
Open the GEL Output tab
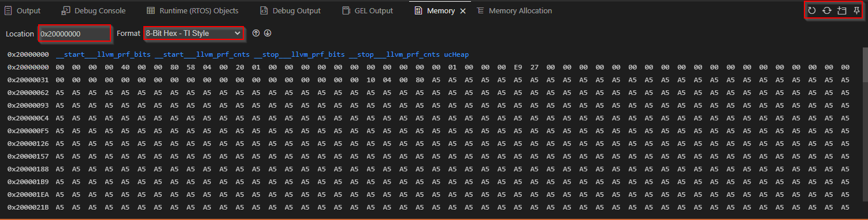tap(368, 10)
